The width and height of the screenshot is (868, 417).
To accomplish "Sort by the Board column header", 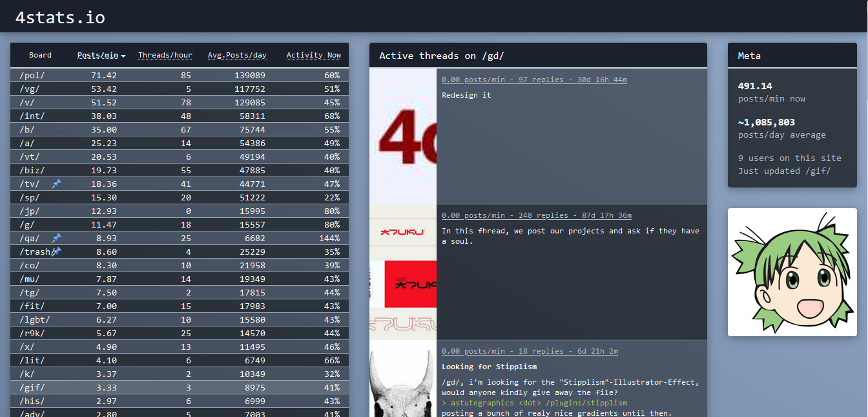I will pyautogui.click(x=40, y=56).
